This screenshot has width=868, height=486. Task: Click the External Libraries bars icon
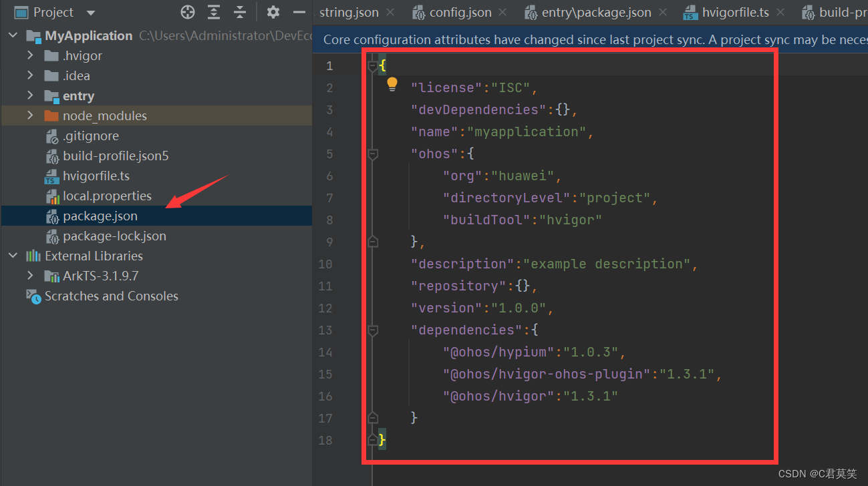[x=33, y=256]
